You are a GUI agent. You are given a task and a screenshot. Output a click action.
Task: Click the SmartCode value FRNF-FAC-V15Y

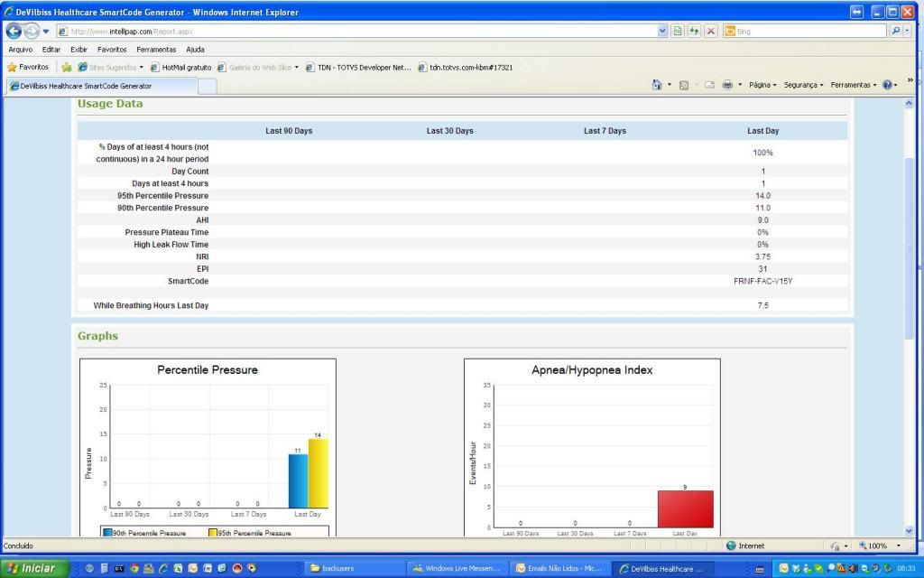(762, 282)
